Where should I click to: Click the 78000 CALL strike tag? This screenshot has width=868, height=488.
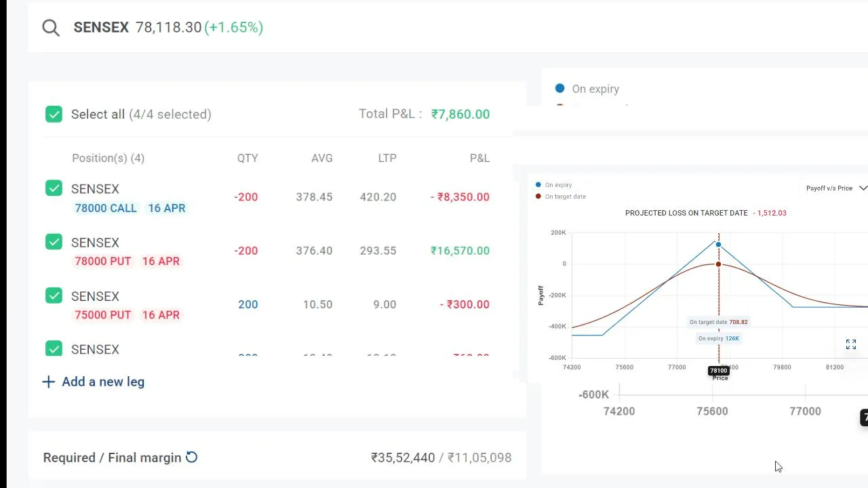coord(106,208)
